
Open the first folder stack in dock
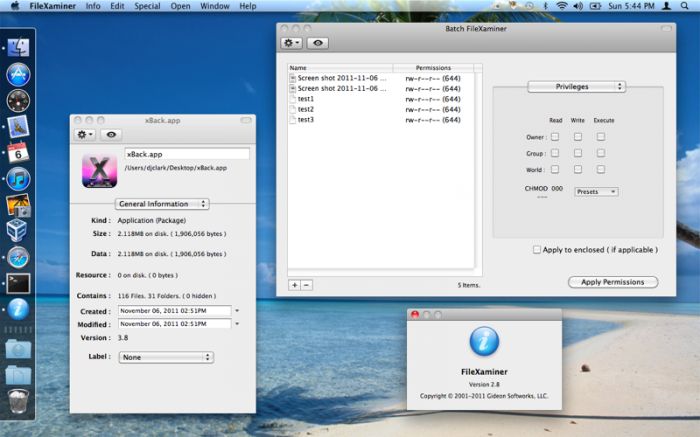18,349
